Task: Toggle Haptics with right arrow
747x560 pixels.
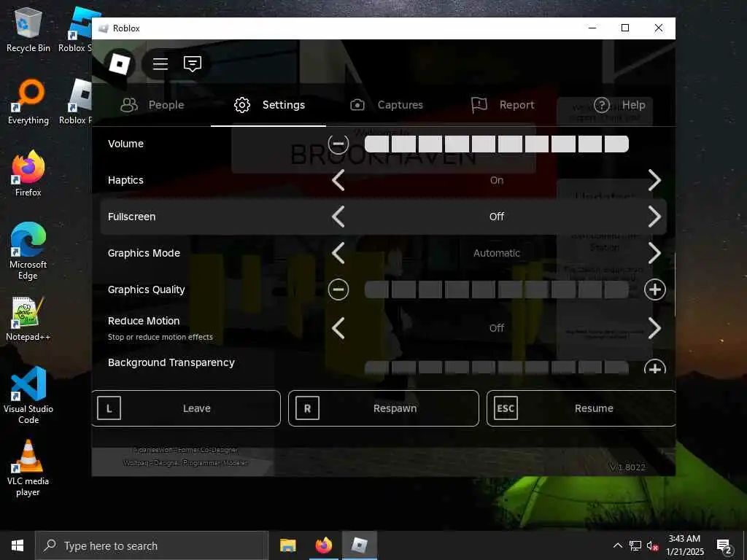Action: point(654,181)
